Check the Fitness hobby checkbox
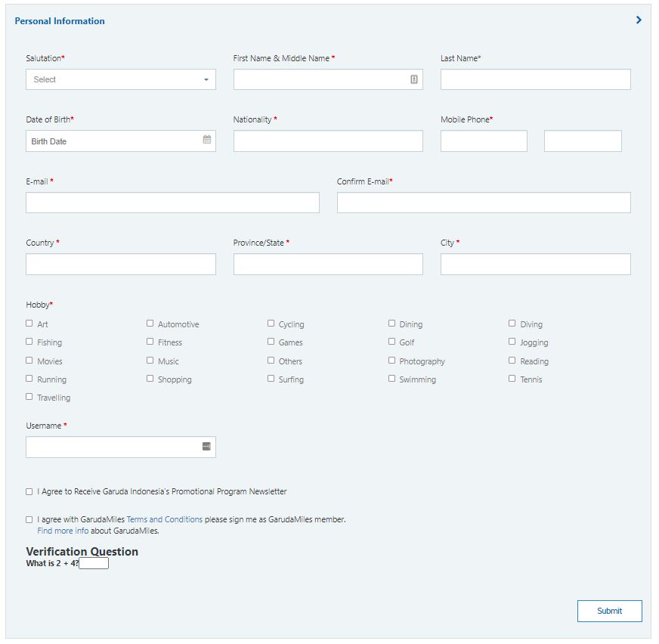 pyautogui.click(x=150, y=342)
